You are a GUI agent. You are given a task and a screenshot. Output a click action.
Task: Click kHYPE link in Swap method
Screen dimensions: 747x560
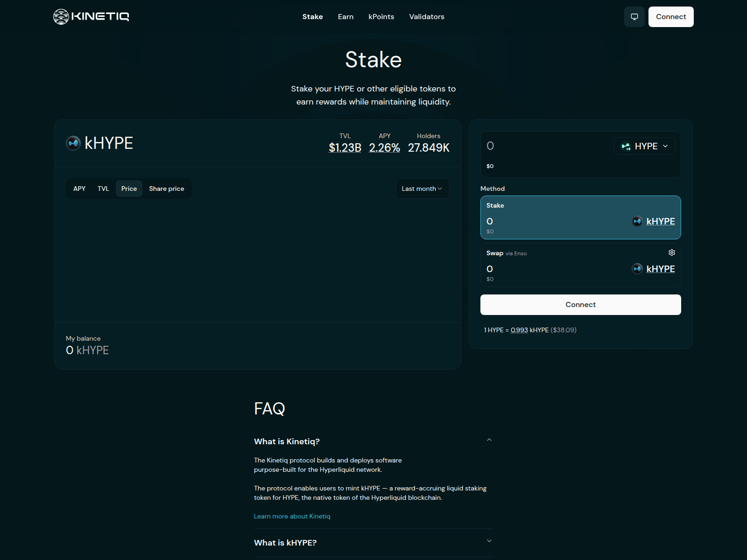(x=661, y=269)
